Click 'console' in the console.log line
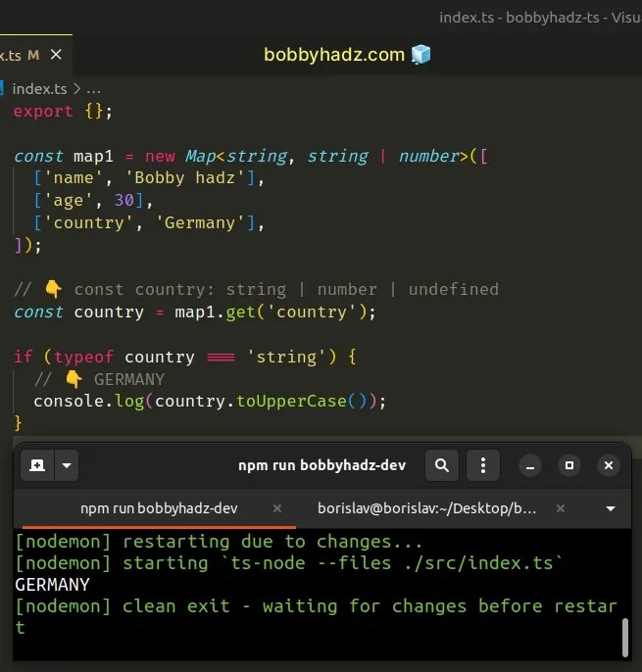The height and width of the screenshot is (672, 642). [69, 402]
